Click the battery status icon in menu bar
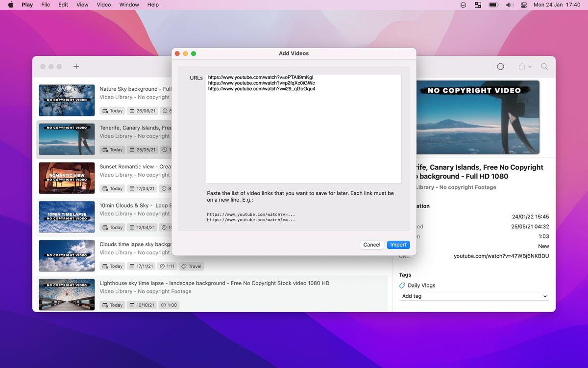Screen dimensions: 588x368 [493, 5]
